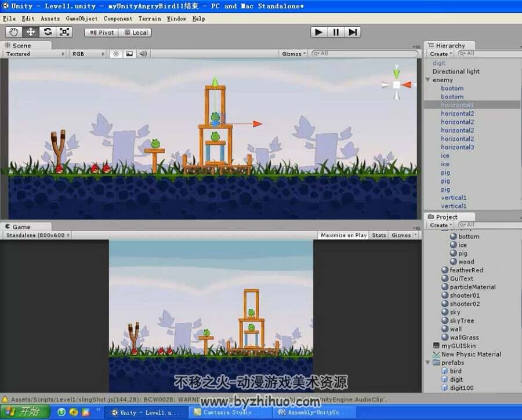
Task: Select bird prefab cube icon
Action: point(444,371)
